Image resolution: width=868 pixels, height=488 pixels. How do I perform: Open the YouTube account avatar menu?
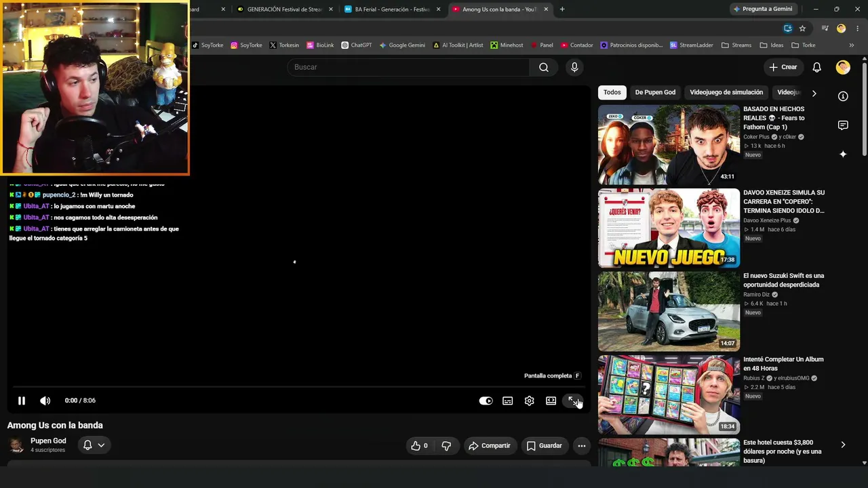click(843, 67)
